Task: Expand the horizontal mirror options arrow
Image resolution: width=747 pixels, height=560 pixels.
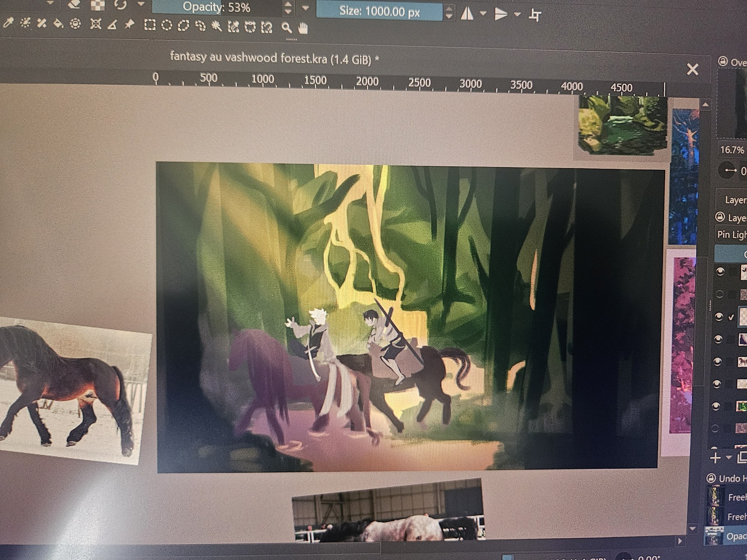Action: pos(483,14)
